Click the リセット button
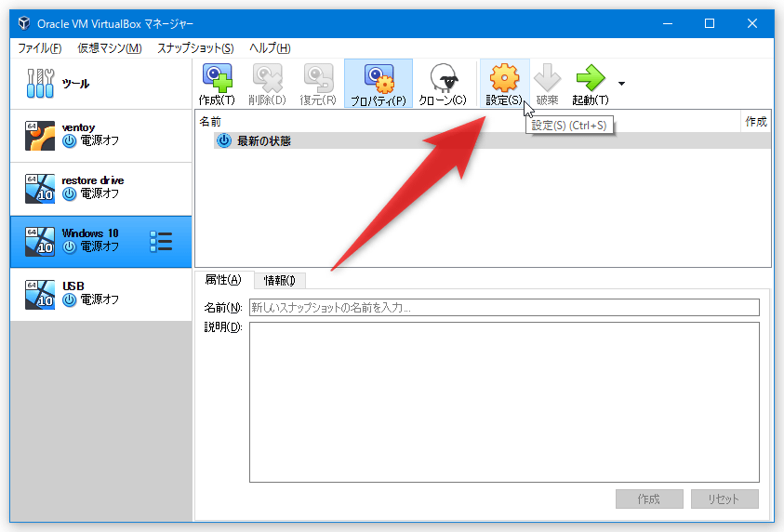 pos(724,499)
